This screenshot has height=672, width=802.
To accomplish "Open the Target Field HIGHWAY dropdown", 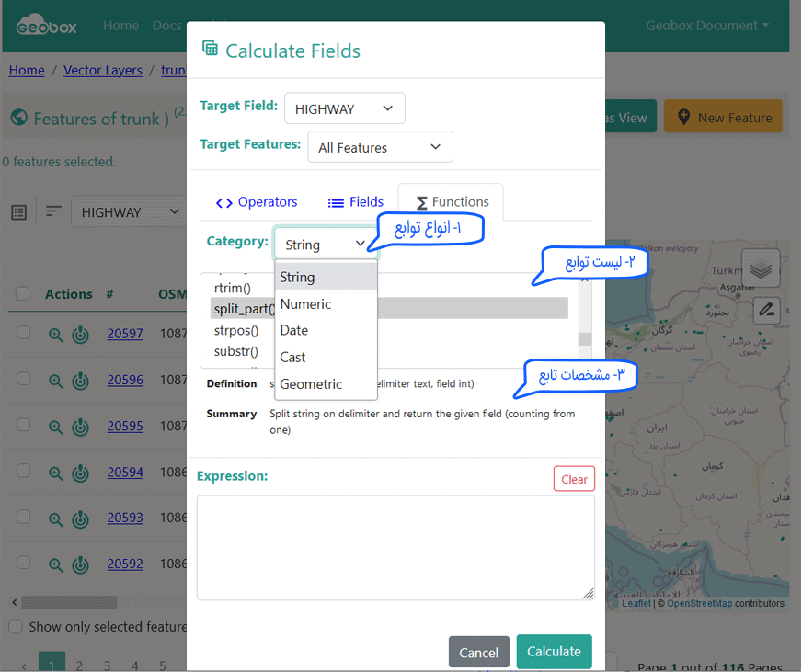I will point(344,108).
